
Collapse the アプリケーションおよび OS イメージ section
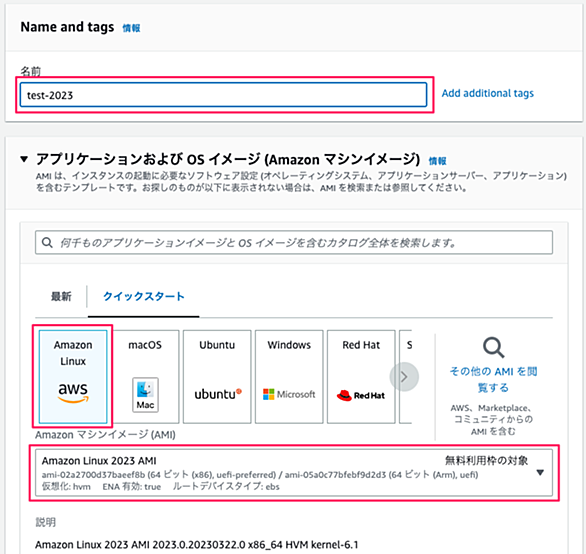coord(24,159)
